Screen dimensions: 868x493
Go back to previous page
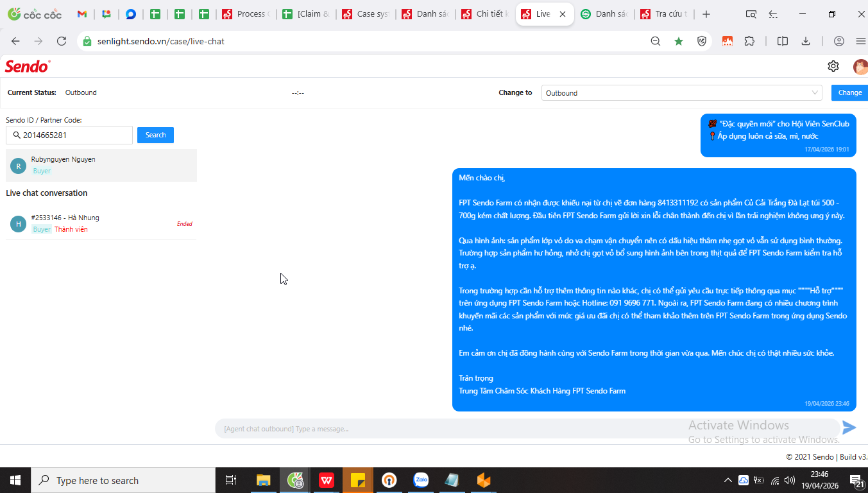[x=16, y=41]
